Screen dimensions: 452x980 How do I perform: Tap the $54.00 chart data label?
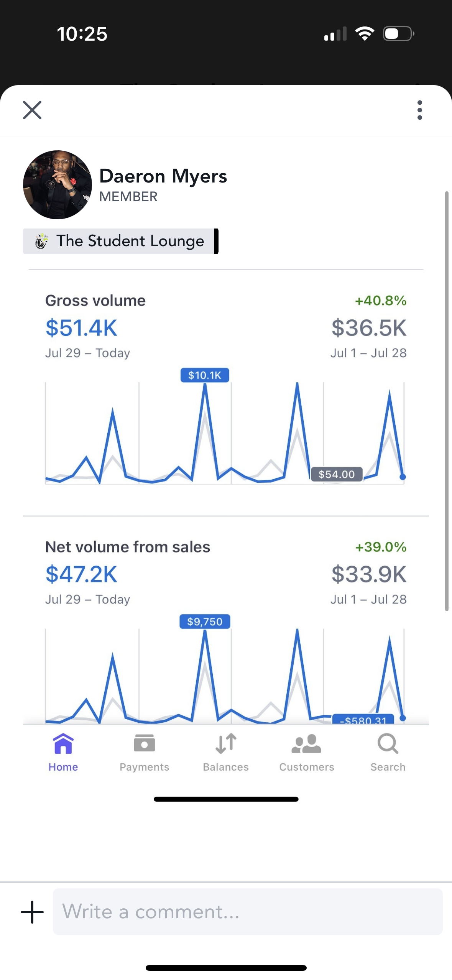pyautogui.click(x=336, y=474)
